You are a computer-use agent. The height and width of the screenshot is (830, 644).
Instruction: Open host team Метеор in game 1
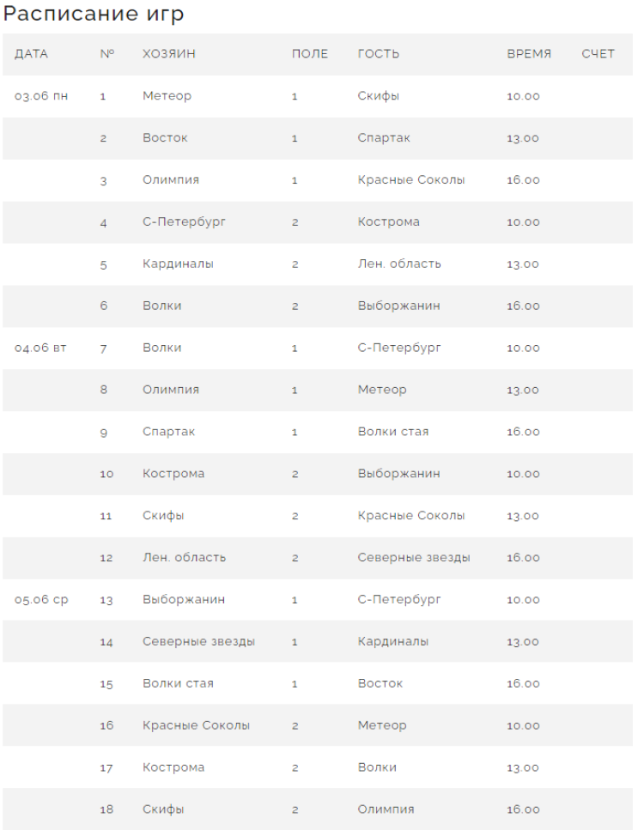pos(167,96)
